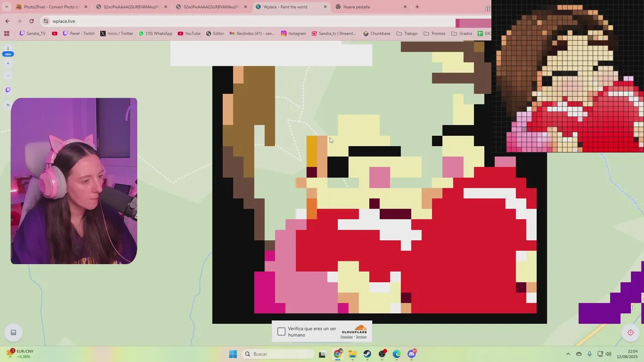Open File Explorer from the taskbar

tap(352, 354)
